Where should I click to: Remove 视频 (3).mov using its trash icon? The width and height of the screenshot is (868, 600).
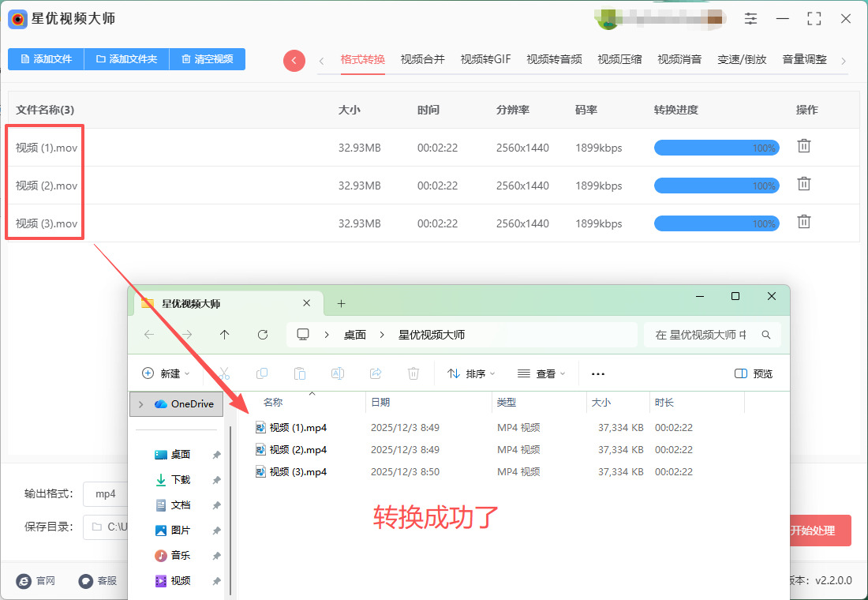coord(803,222)
